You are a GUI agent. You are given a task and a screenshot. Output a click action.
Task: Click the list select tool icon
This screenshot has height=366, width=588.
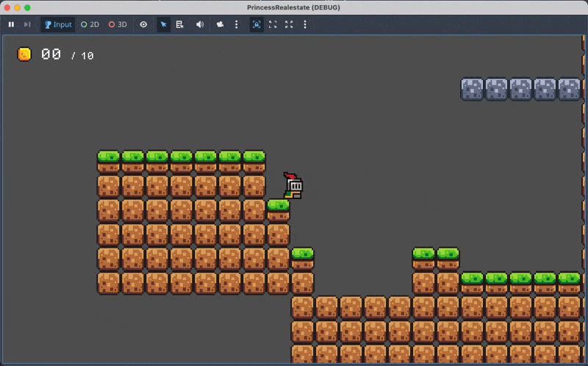coord(180,24)
